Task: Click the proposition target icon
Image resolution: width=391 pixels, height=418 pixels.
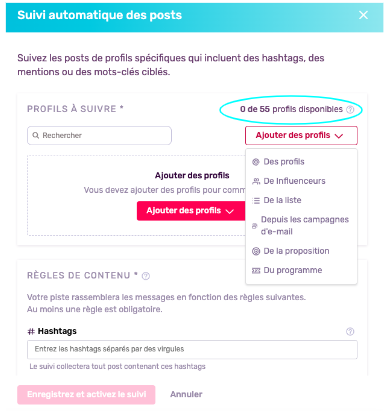Action: [x=256, y=251]
